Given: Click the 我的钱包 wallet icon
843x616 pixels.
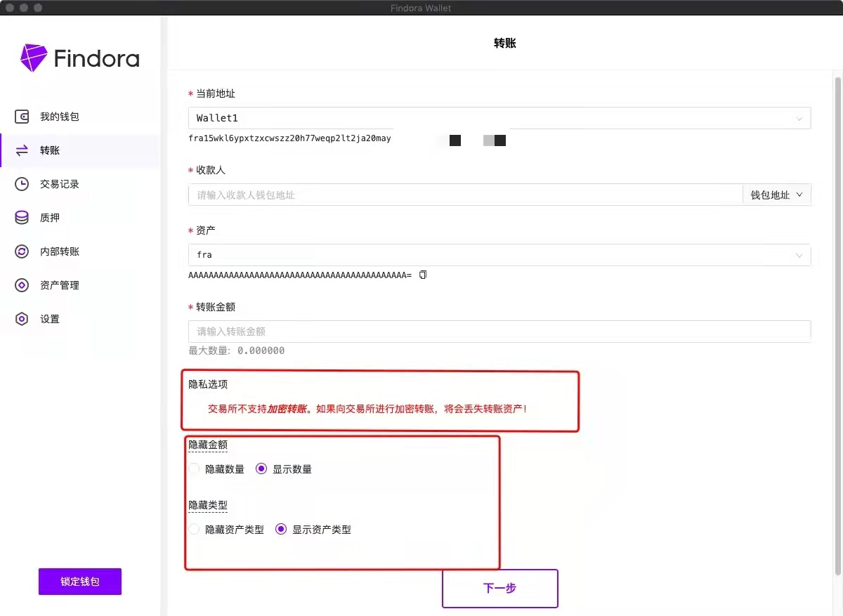Looking at the screenshot, I should pyautogui.click(x=22, y=117).
